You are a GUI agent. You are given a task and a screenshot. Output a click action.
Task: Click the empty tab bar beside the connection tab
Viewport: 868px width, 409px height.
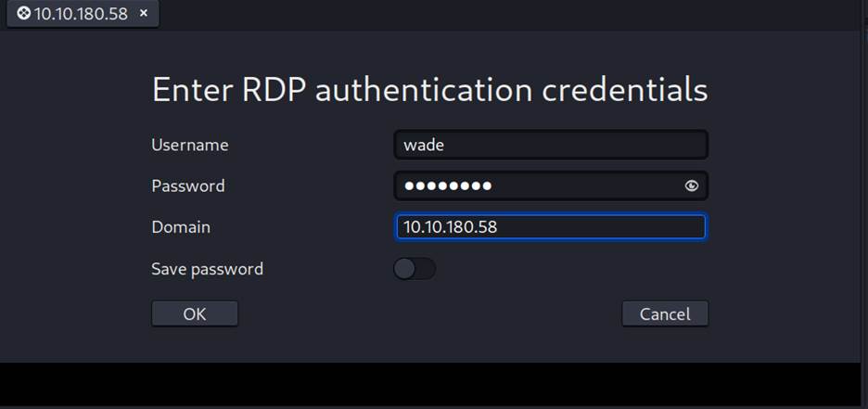click(x=510, y=14)
